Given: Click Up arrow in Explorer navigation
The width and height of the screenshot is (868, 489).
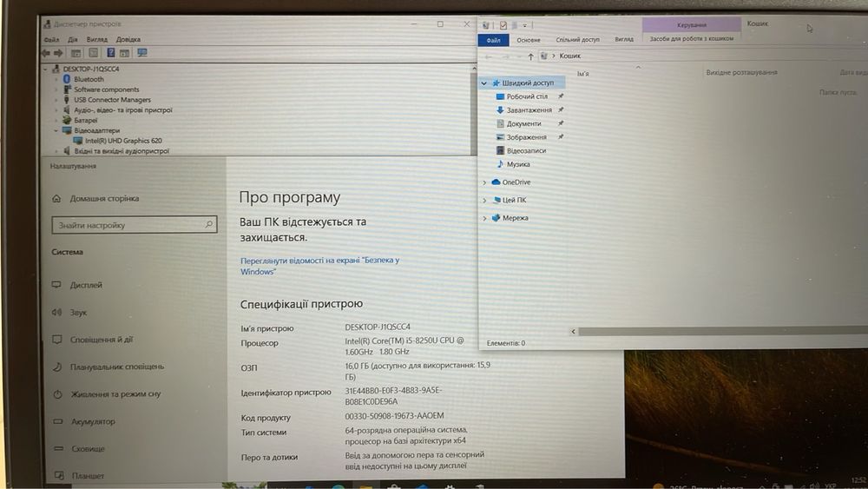Looking at the screenshot, I should [x=530, y=56].
